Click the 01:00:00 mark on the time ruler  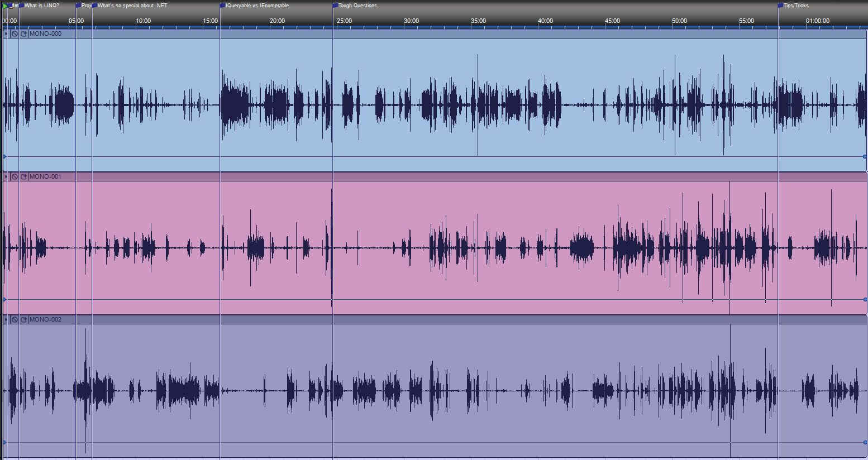coord(818,21)
